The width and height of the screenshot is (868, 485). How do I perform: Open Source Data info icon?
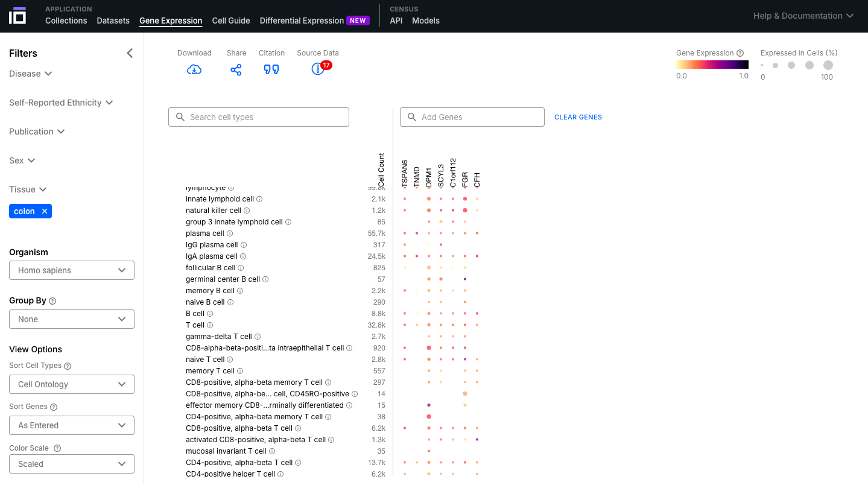coord(317,69)
